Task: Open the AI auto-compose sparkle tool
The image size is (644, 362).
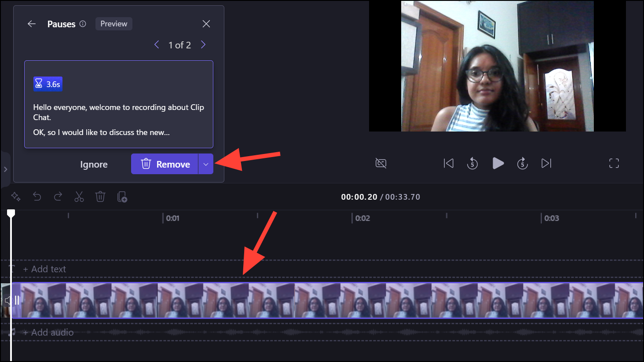Action: pos(16,197)
